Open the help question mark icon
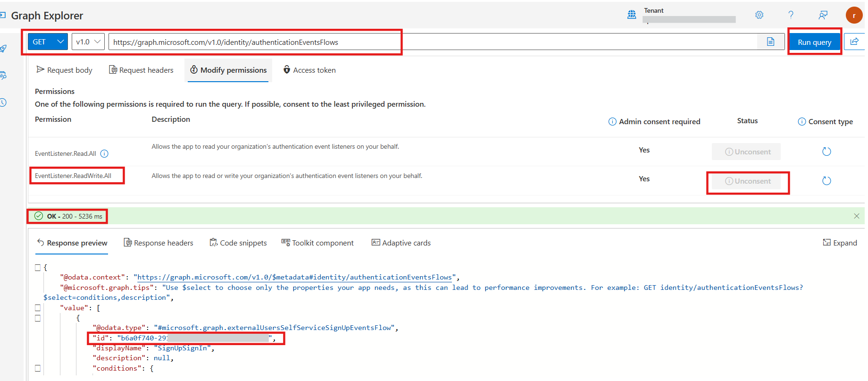 tap(791, 15)
